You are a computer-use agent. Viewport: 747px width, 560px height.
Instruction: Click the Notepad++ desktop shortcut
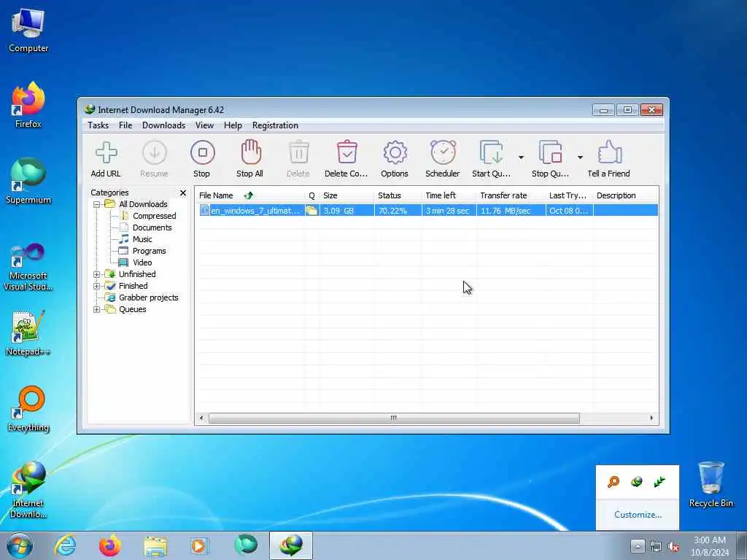(x=28, y=333)
